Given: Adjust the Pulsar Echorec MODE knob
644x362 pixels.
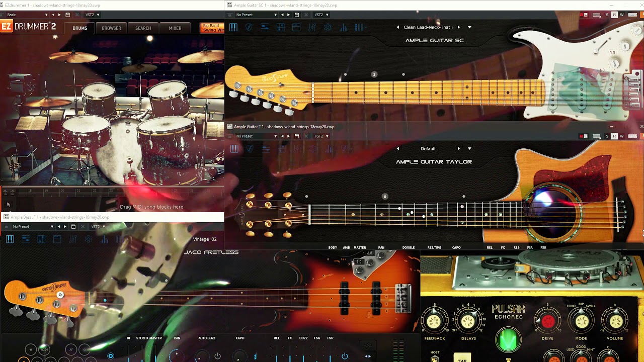Looking at the screenshot, I should pyautogui.click(x=581, y=321).
